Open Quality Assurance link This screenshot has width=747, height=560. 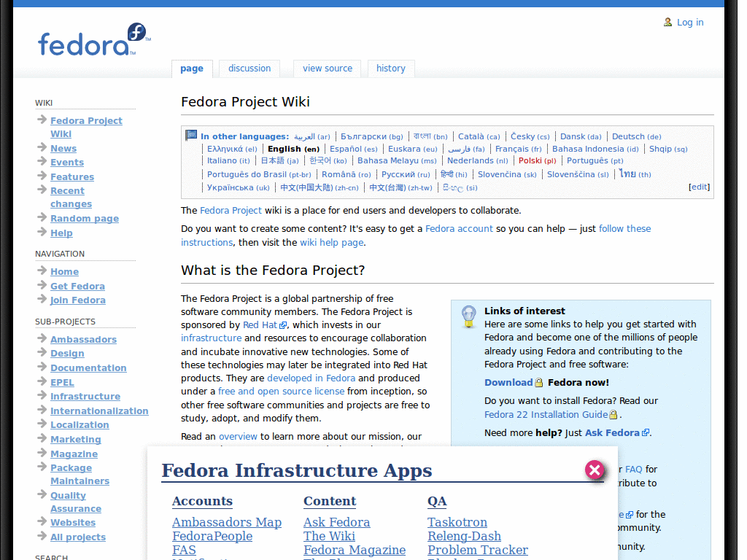click(76, 502)
